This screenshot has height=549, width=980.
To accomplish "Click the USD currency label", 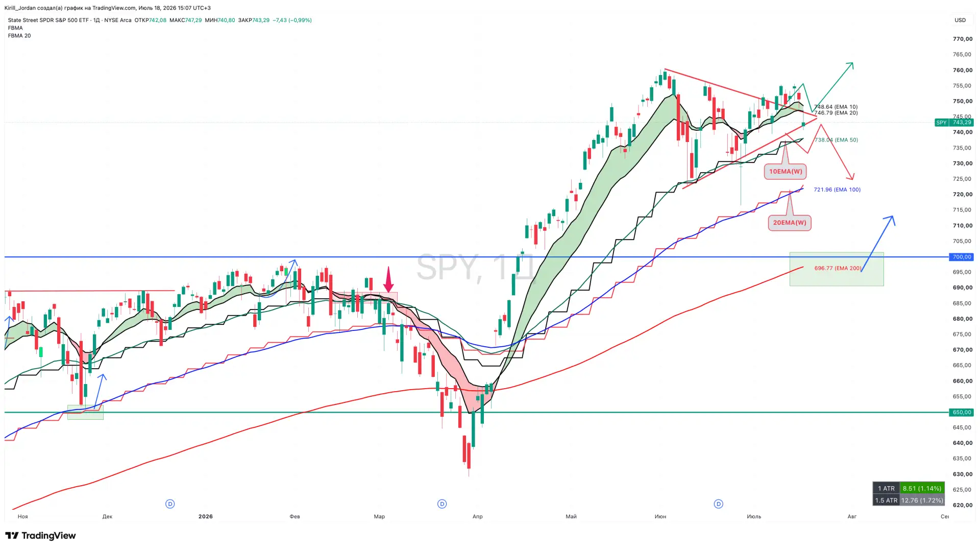I will tap(960, 20).
